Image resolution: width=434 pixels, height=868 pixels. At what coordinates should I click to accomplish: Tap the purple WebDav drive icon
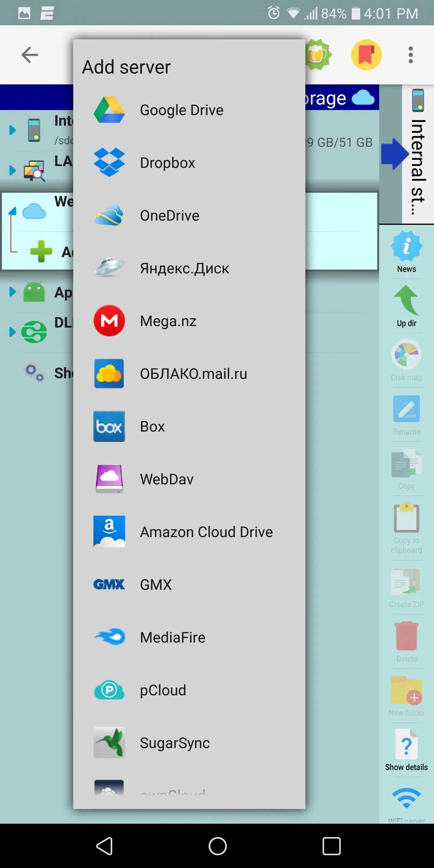coord(109,479)
